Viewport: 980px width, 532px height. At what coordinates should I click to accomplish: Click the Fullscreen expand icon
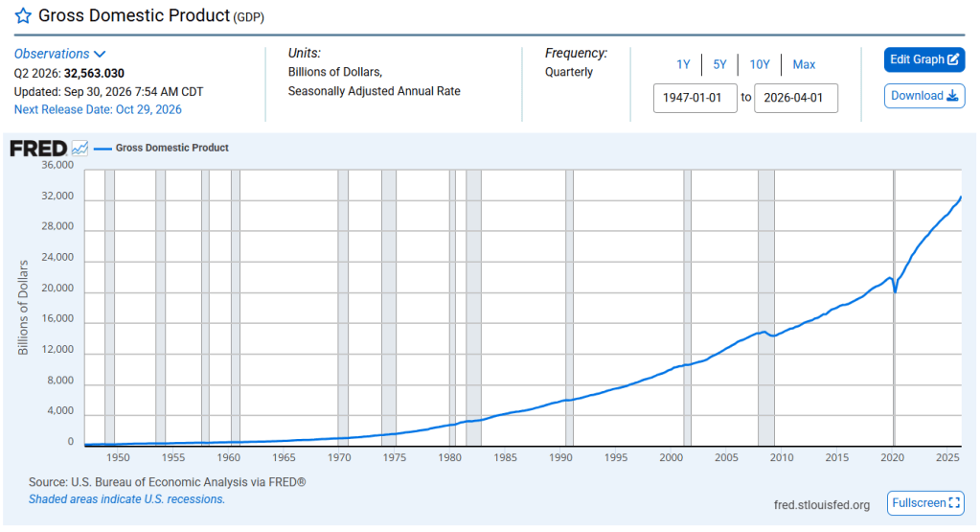954,502
